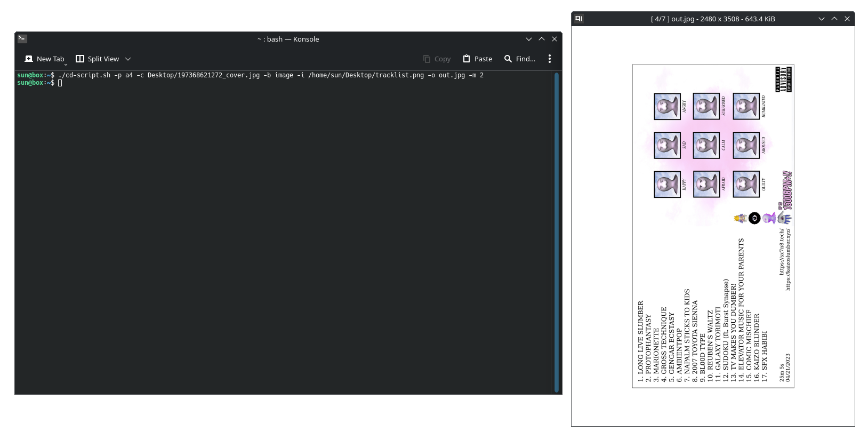Screen dimensions: 868x439
Task: Click the HAPPY face thumbnail in image
Action: coord(668,184)
